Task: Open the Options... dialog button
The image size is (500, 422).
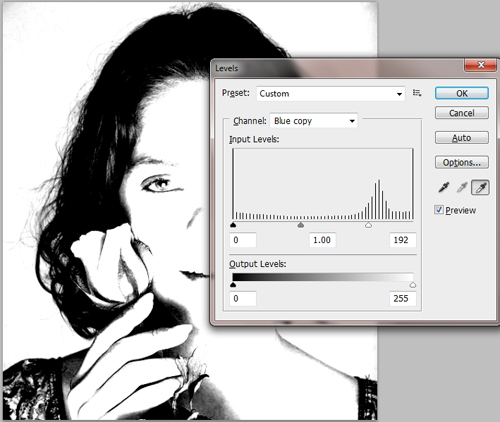Action: [x=462, y=162]
